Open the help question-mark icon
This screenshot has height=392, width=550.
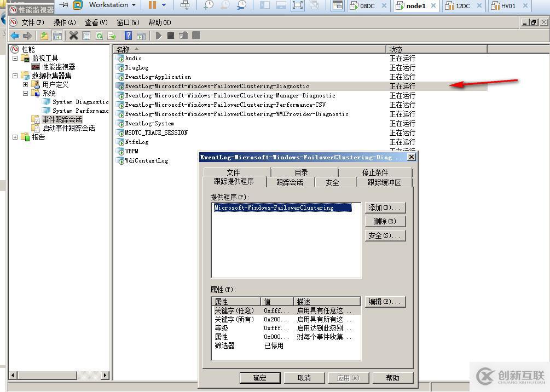pyautogui.click(x=129, y=36)
